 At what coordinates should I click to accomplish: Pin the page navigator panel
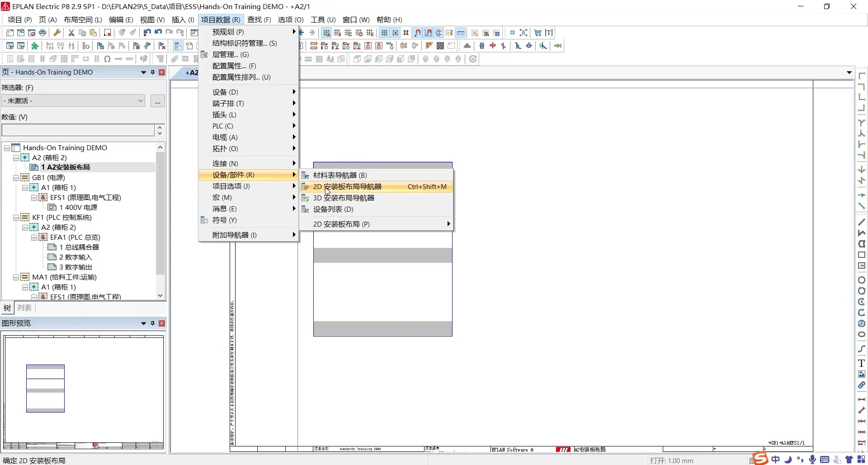coord(153,72)
